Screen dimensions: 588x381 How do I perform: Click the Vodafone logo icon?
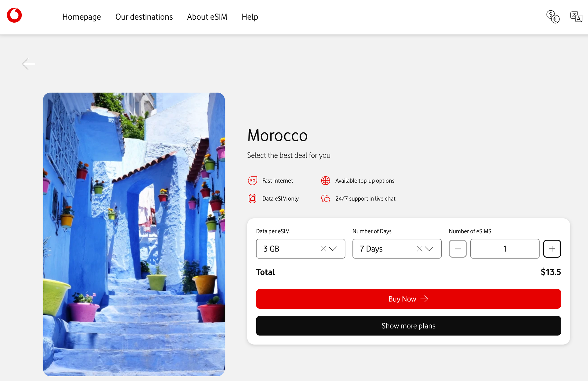coord(14,15)
